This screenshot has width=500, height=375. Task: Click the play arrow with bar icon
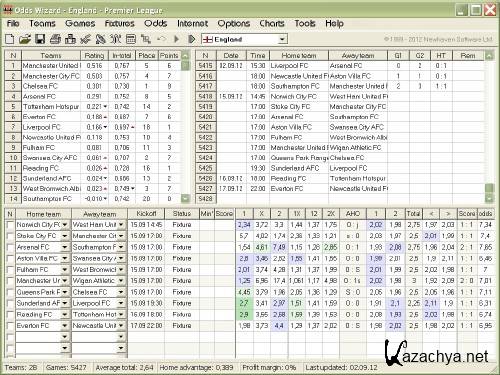click(x=192, y=39)
